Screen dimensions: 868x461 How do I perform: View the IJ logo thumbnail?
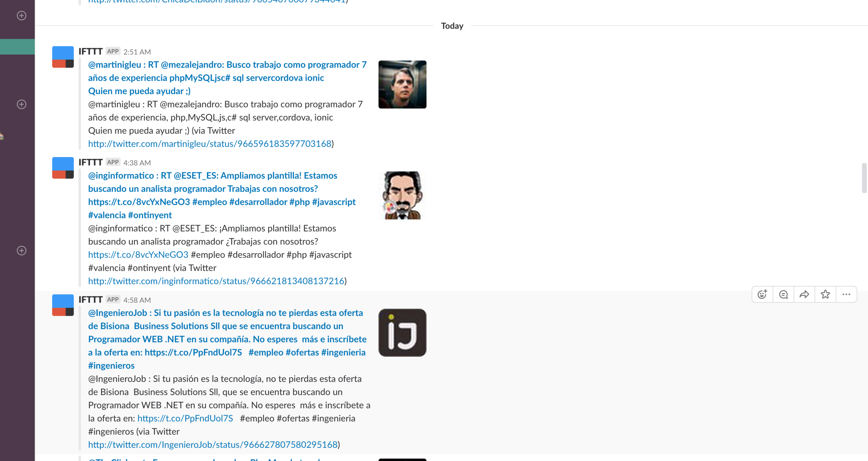[402, 333]
